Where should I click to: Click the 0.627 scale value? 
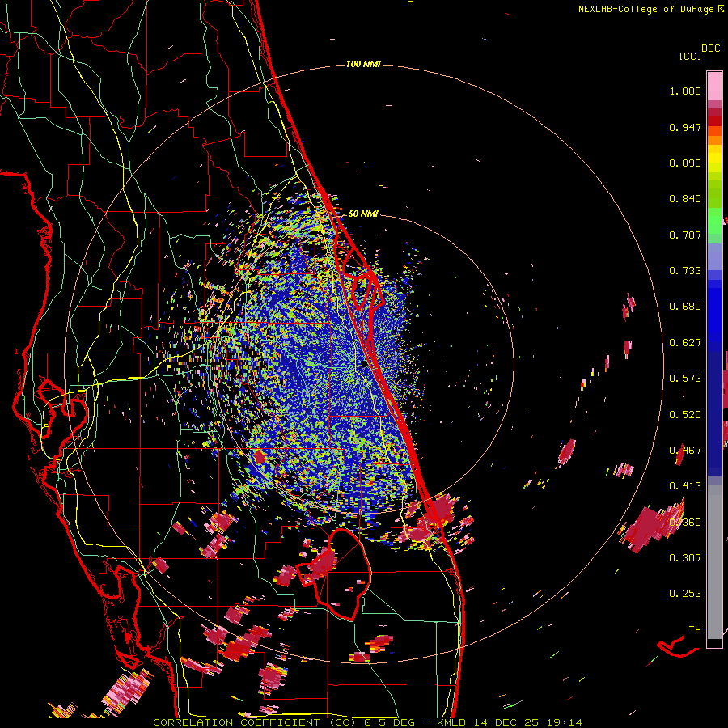point(685,343)
